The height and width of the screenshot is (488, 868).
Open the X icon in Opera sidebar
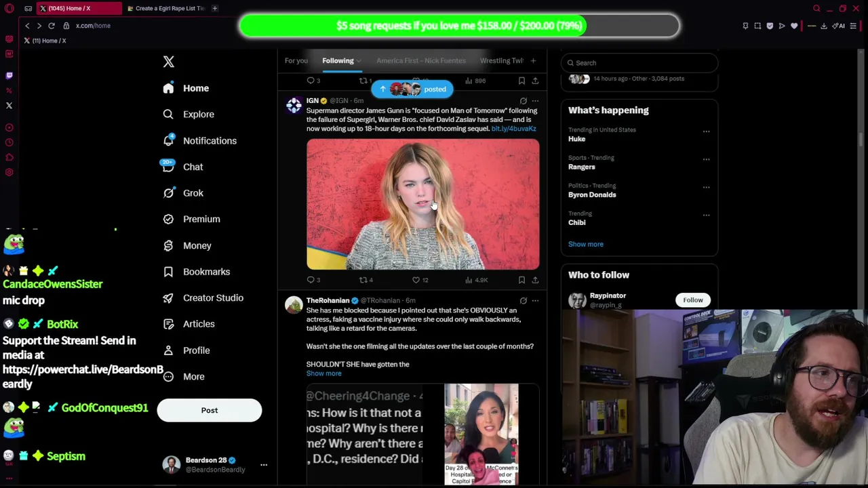[9, 105]
